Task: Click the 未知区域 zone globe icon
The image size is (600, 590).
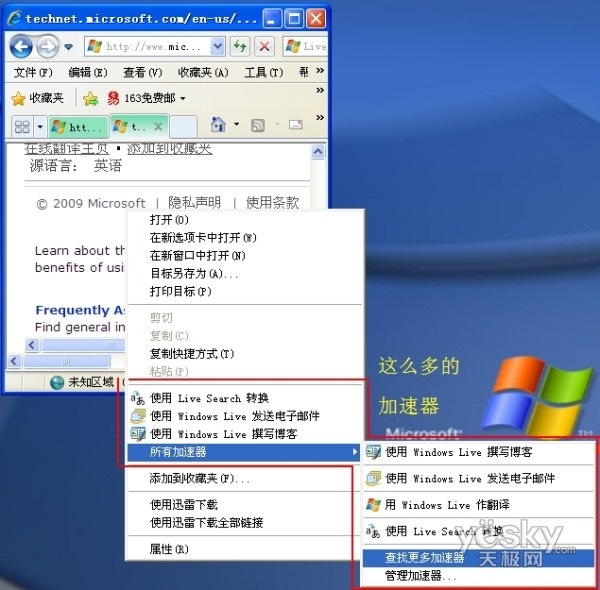Action: pyautogui.click(x=57, y=382)
